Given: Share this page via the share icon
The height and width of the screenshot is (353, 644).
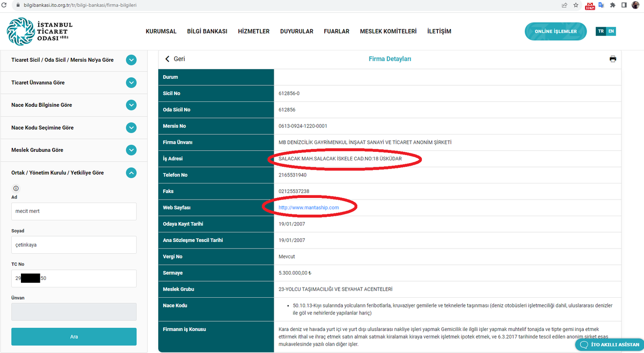Looking at the screenshot, I should pos(565,5).
